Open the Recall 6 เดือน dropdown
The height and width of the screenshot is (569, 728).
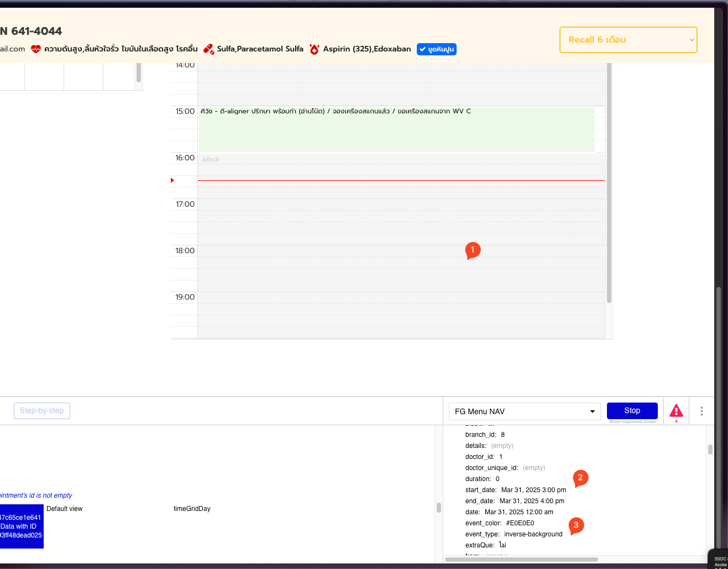(629, 40)
